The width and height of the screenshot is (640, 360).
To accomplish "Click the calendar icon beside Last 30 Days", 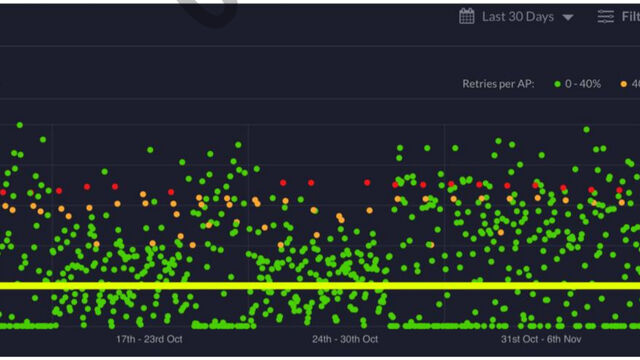I will (467, 17).
